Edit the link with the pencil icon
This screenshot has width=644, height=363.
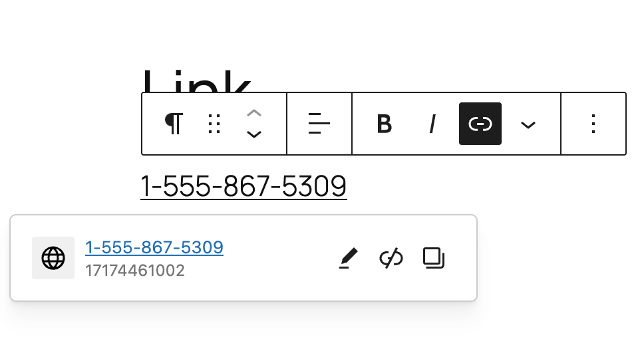(349, 258)
